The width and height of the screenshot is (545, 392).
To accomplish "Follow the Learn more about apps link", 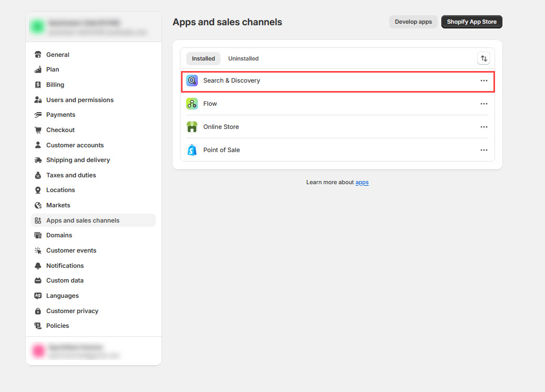I will [x=362, y=182].
